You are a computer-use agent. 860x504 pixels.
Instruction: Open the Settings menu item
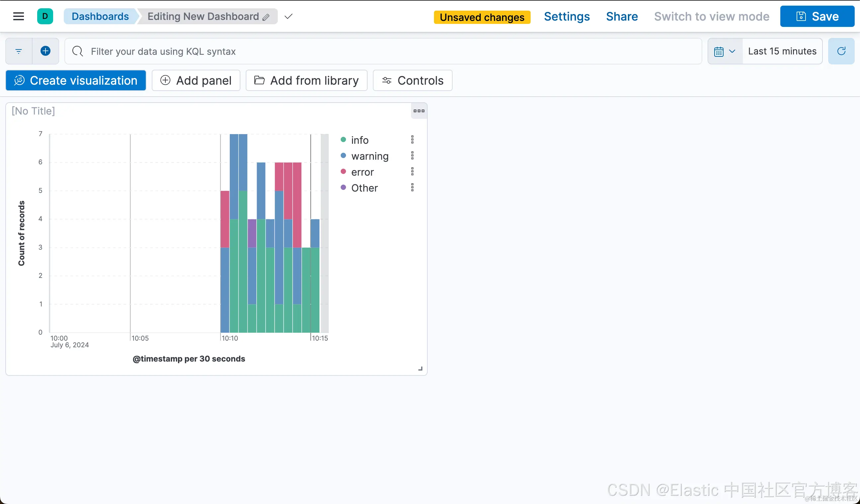566,16
